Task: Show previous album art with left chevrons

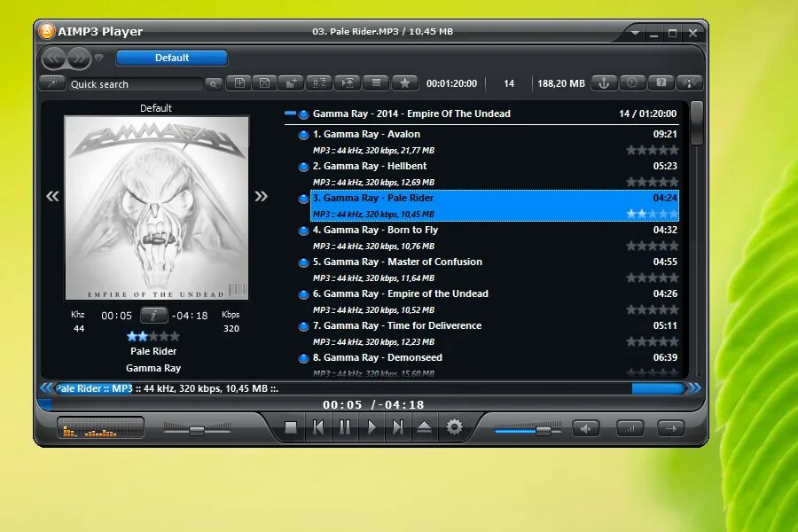Action: [x=52, y=196]
